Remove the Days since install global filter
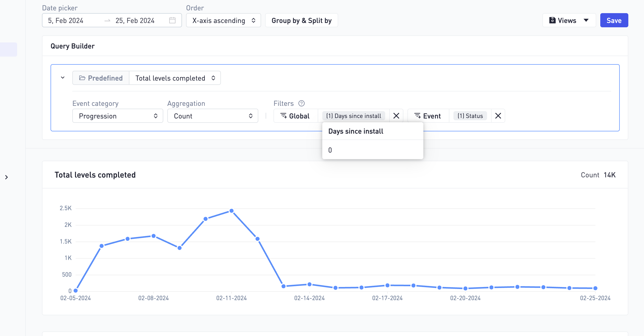 tap(396, 116)
